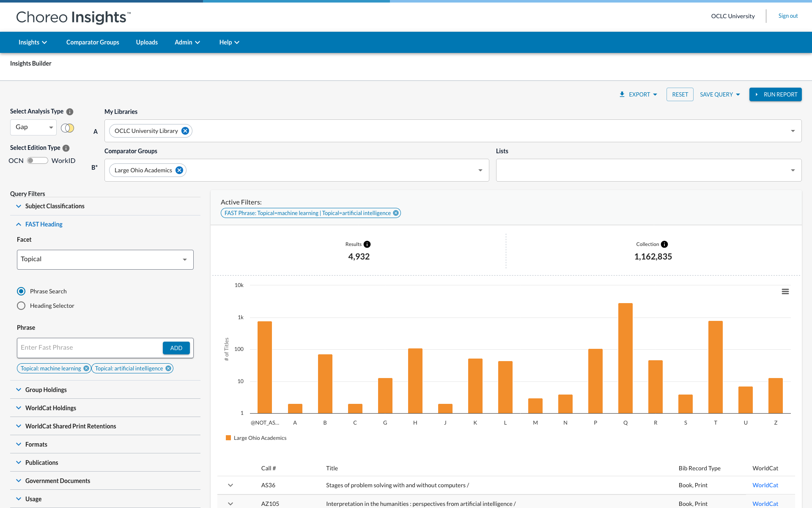The height and width of the screenshot is (508, 812).
Task: Click the RUN REPORT button
Action: tap(775, 94)
